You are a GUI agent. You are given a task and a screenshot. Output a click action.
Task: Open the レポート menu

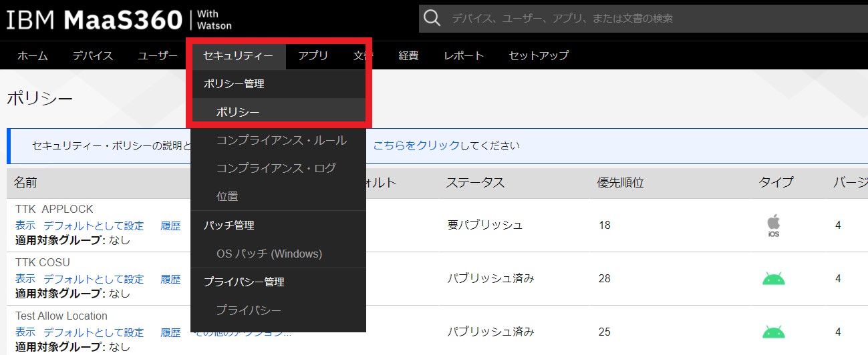pyautogui.click(x=464, y=55)
